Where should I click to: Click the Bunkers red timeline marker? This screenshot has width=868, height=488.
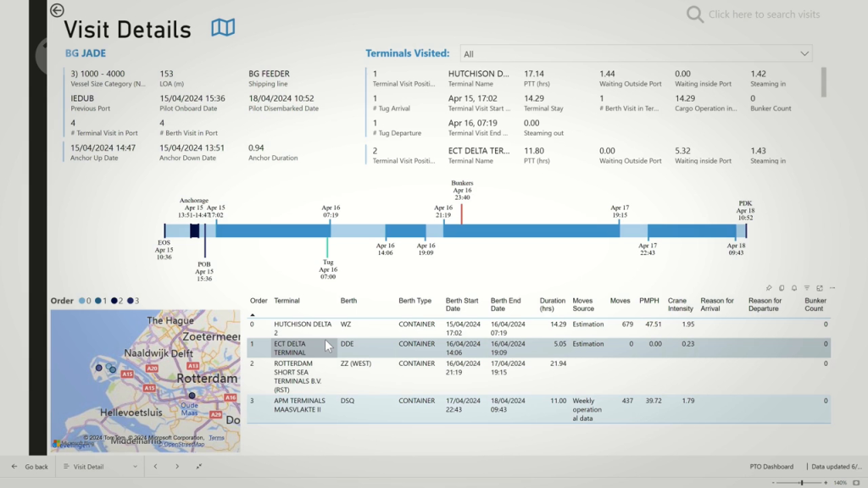[462, 214]
